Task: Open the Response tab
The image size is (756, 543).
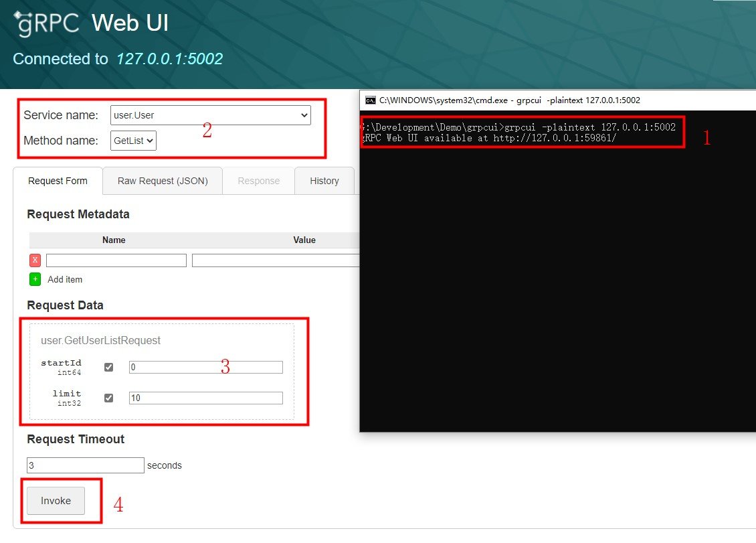Action: [258, 181]
